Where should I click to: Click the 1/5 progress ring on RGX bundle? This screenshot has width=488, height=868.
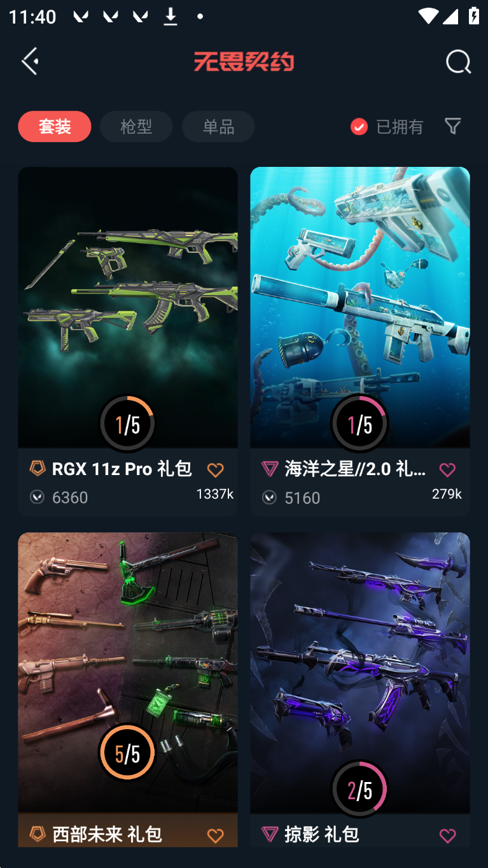[127, 423]
